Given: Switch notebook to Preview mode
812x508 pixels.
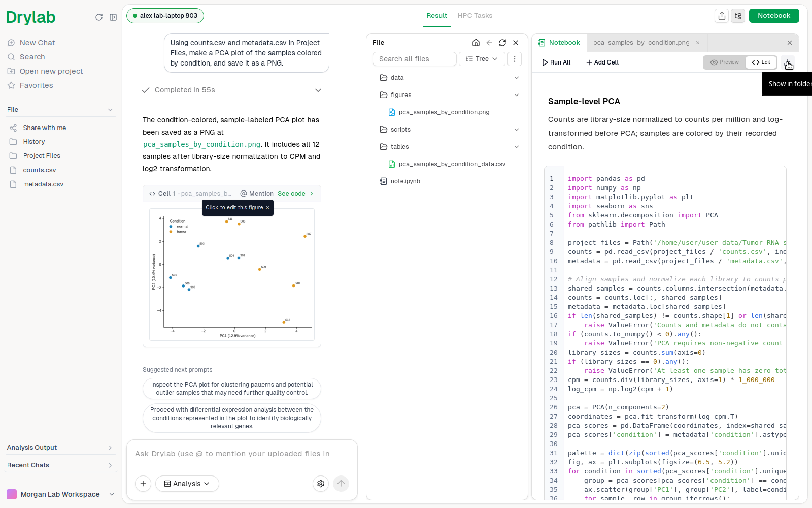Looking at the screenshot, I should 724,62.
